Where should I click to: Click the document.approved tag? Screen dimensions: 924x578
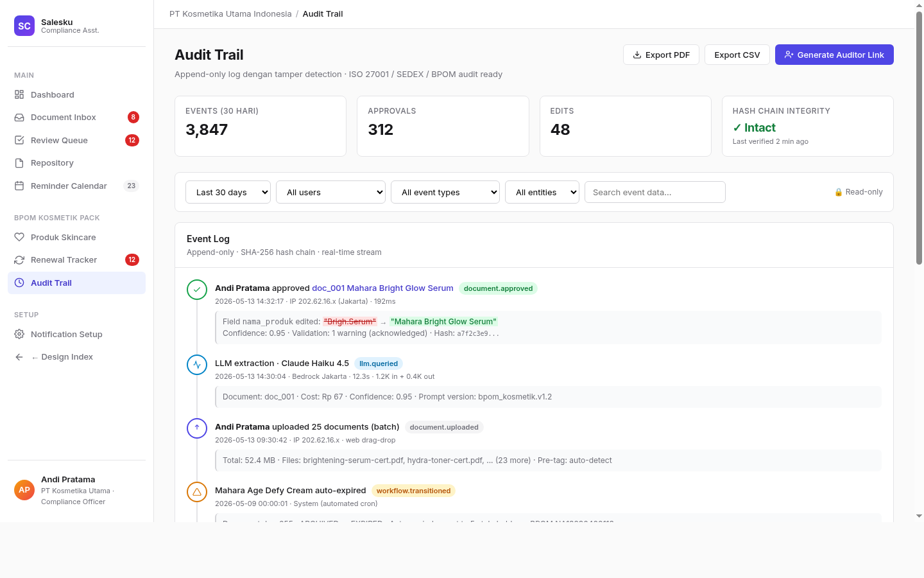pos(498,288)
